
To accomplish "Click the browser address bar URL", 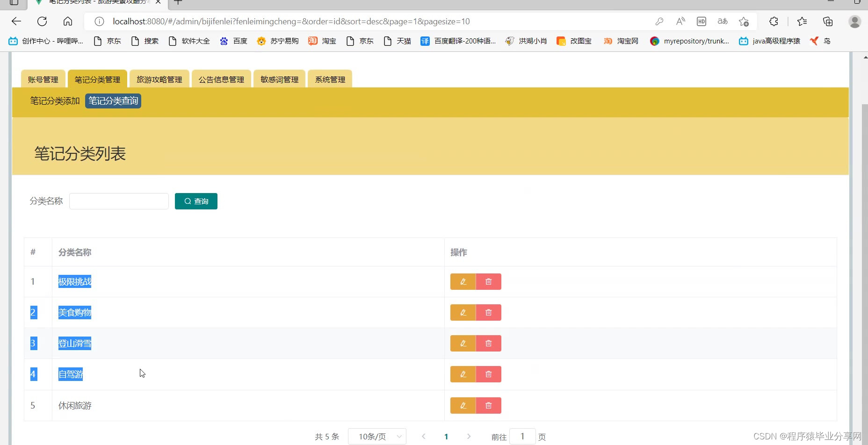I will click(x=291, y=22).
